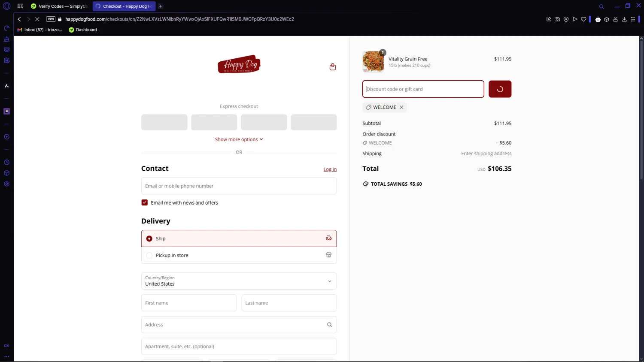Click the Total $106.35 amount

(500, 169)
